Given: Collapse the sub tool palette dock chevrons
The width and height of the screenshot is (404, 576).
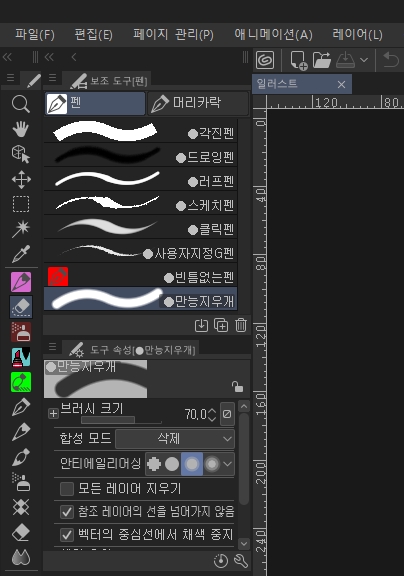Looking at the screenshot, I should coord(49,57).
